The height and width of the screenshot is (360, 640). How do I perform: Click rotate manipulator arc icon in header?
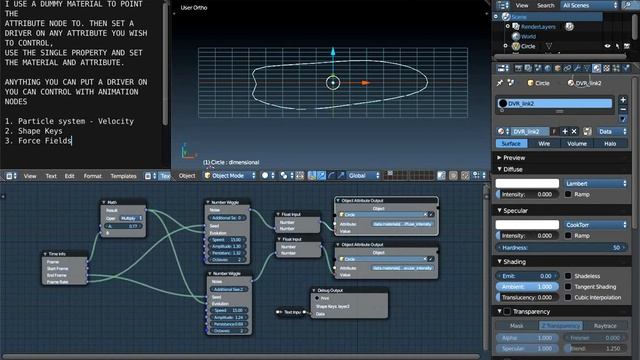331,176
